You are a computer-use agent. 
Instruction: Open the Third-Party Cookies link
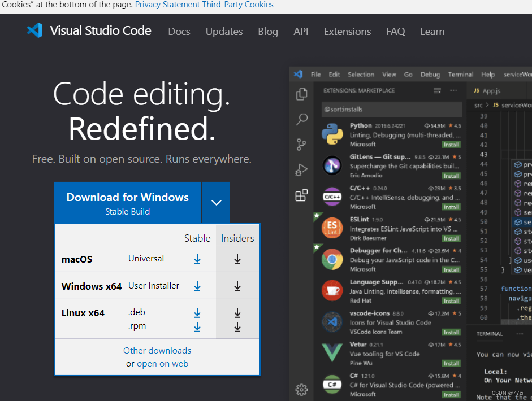tap(238, 5)
